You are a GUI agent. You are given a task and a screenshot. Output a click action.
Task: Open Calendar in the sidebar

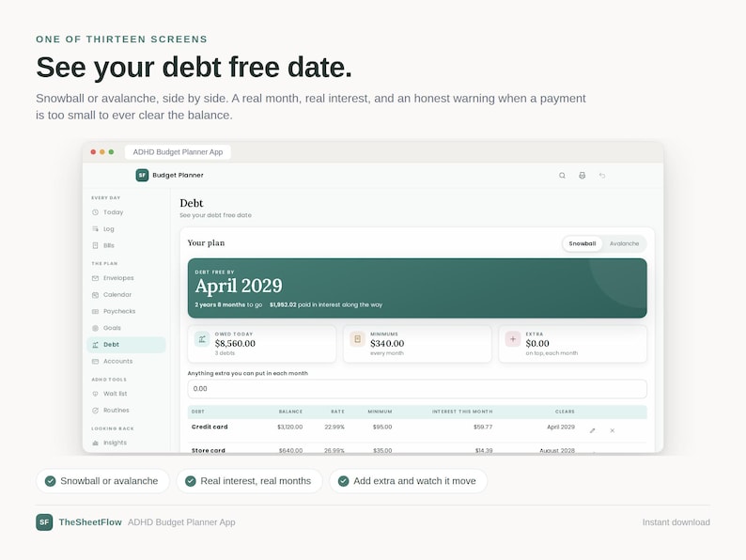tap(126, 294)
